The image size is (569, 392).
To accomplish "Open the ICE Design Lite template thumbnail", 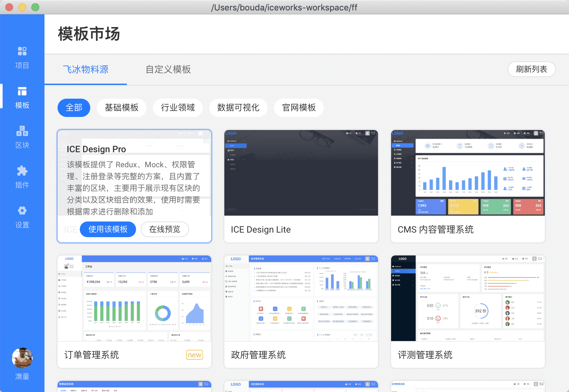I will click(301, 173).
